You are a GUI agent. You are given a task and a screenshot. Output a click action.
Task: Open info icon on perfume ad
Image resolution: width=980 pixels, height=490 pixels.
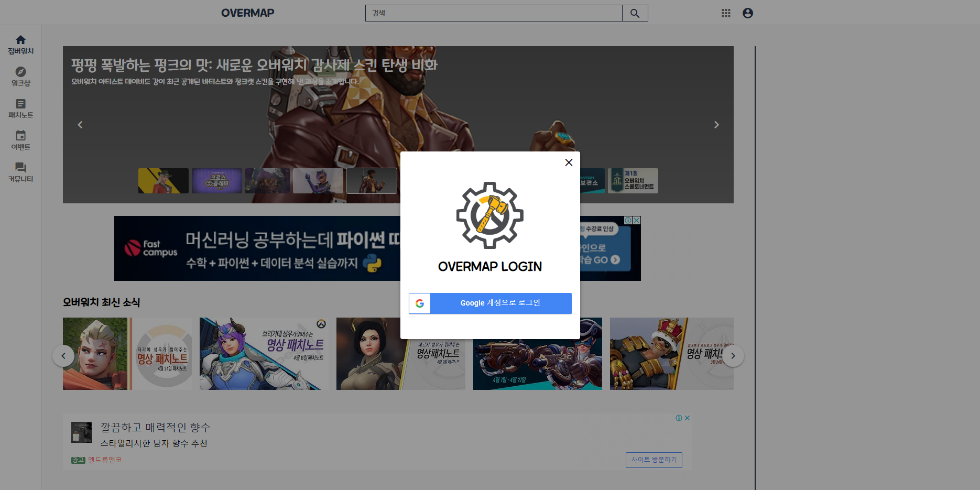click(679, 418)
